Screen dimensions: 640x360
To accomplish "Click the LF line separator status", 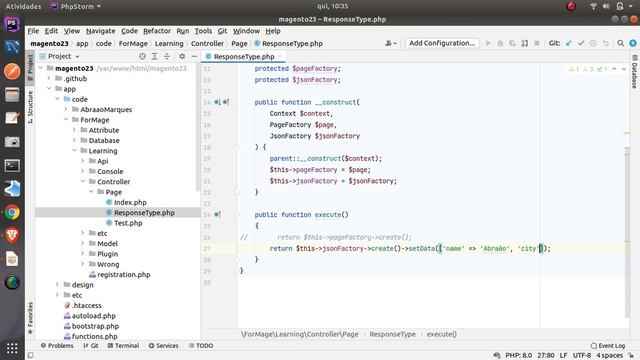I will 563,356.
